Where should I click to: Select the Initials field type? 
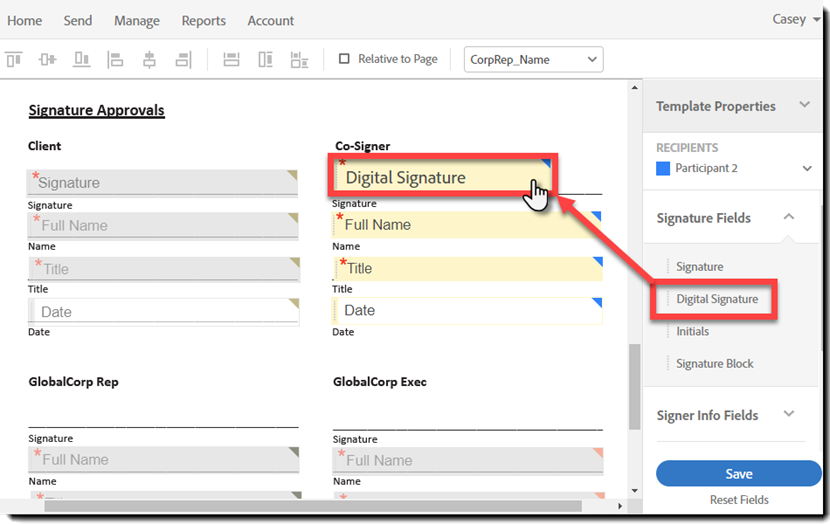(692, 331)
